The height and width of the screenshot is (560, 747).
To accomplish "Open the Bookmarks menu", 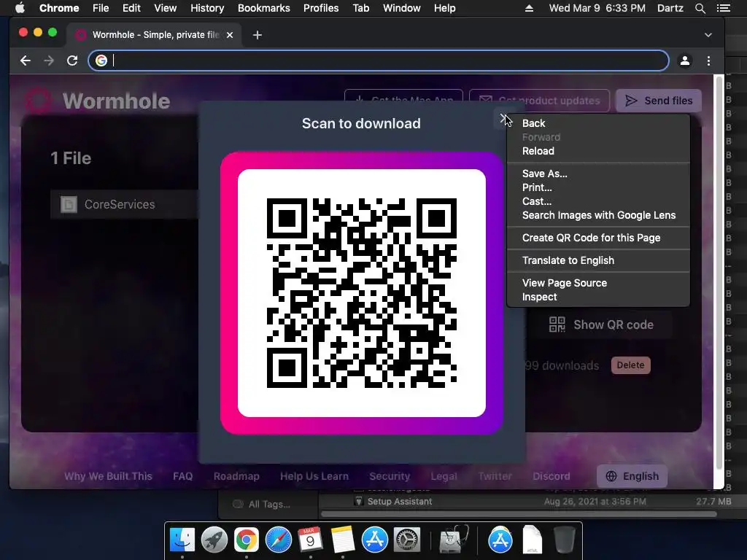I will click(264, 8).
